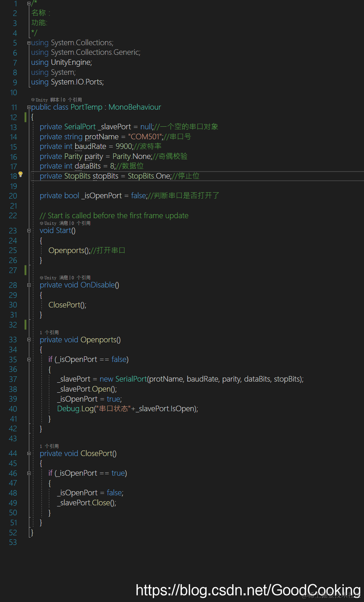Click 'using UnityEngine;' on line 7
The height and width of the screenshot is (602, 364).
point(61,62)
